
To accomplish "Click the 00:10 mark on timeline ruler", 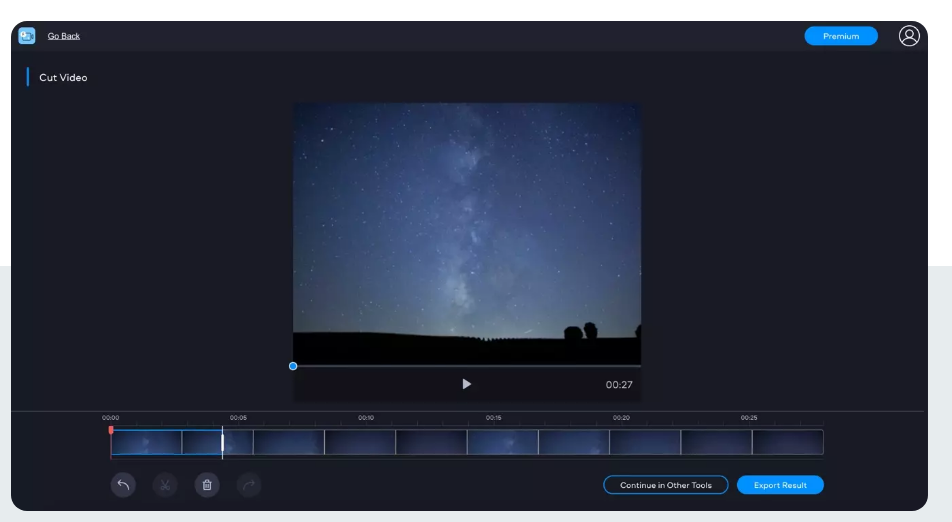I will [x=366, y=418].
